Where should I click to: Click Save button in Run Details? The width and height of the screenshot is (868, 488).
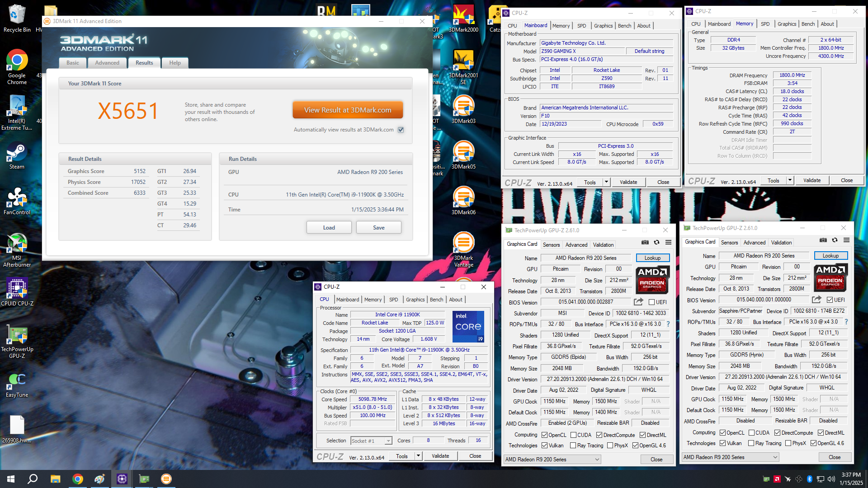378,227
